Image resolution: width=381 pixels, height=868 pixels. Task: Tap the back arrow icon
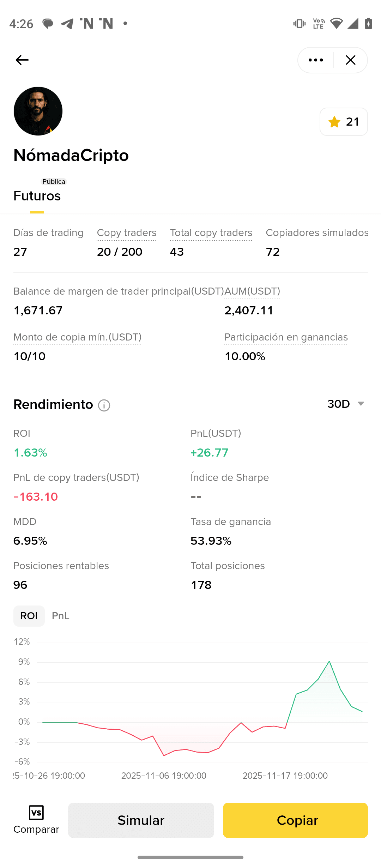[22, 60]
